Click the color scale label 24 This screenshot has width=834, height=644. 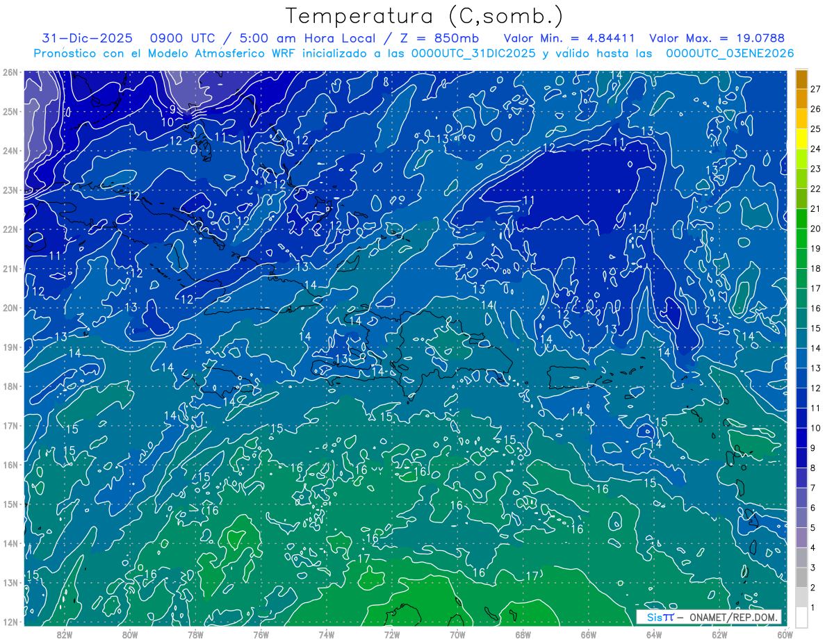(815, 149)
